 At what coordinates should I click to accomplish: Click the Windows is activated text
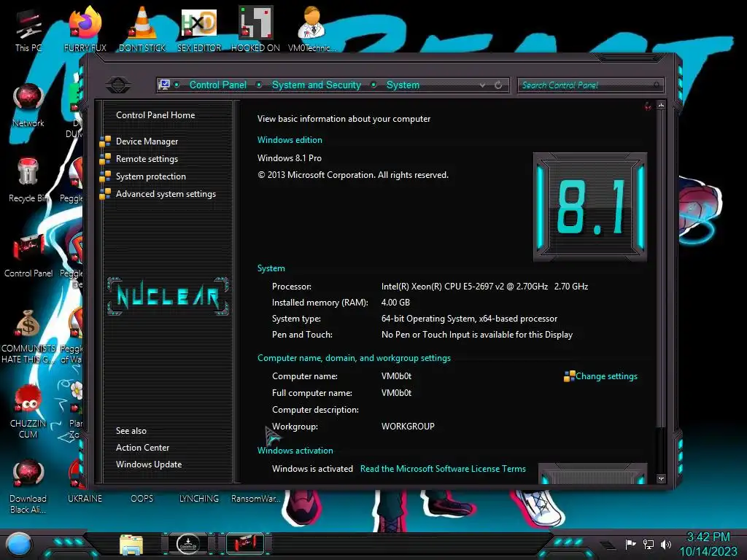pyautogui.click(x=312, y=469)
